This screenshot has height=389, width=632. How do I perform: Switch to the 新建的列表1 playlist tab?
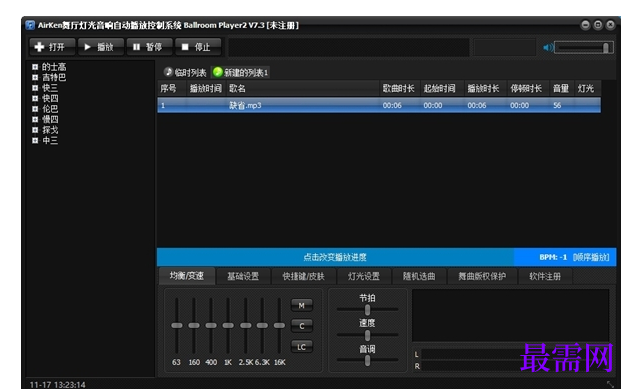pos(241,73)
